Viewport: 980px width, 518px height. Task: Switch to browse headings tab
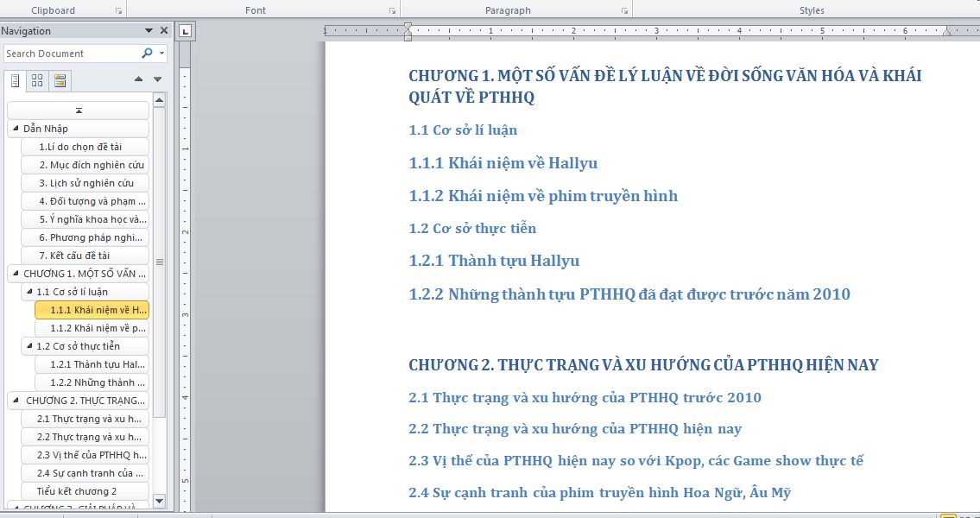[16, 80]
